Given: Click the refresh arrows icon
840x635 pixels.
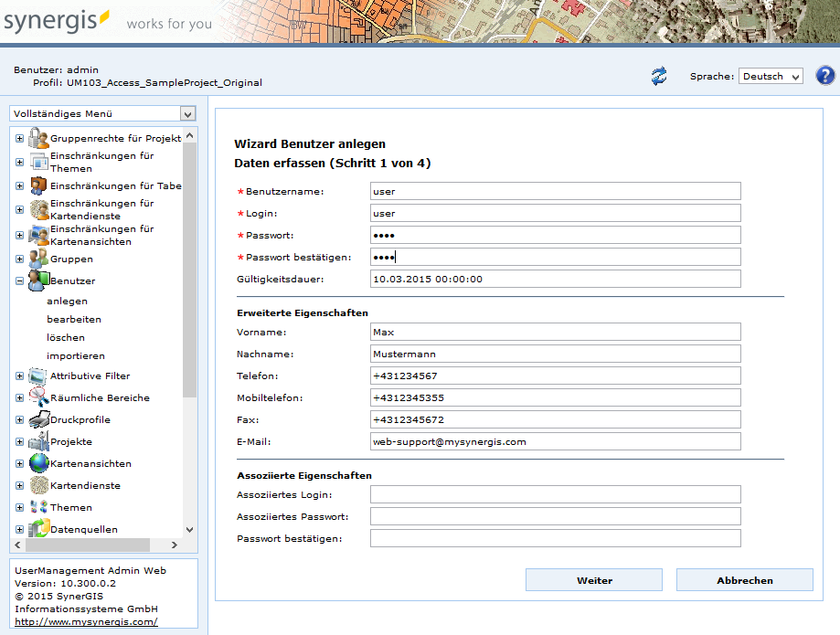Looking at the screenshot, I should (x=659, y=76).
